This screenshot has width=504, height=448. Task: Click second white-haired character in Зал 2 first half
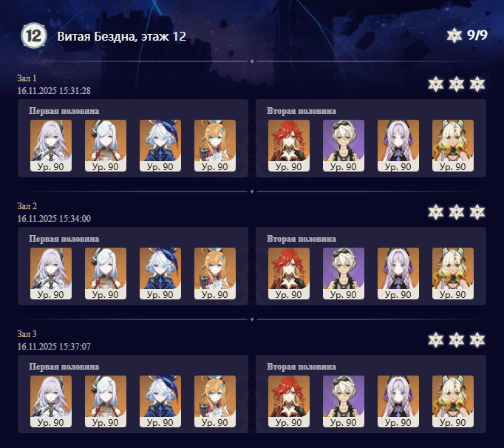pos(106,274)
